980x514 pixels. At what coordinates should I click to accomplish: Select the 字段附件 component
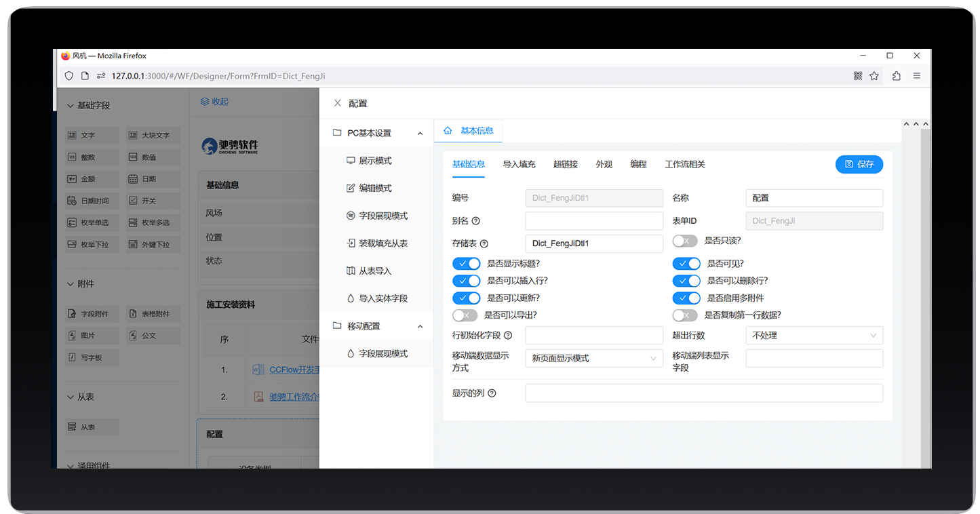pos(92,314)
